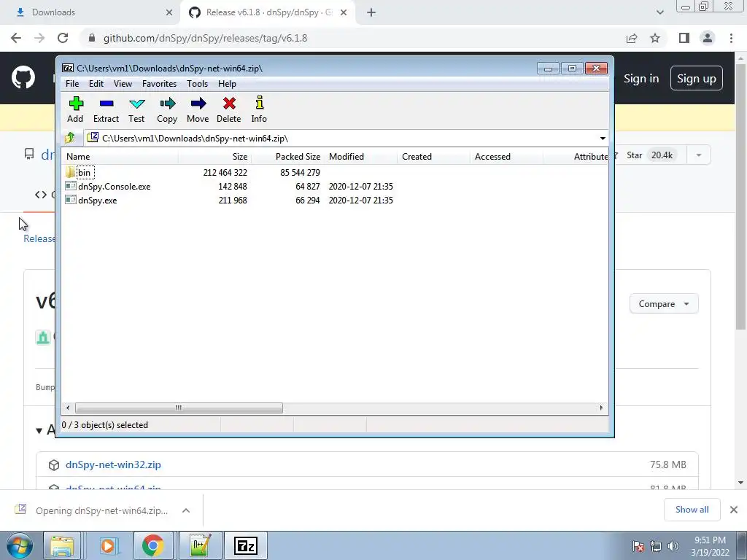Sort by Size column header
The image size is (747, 560).
click(x=215, y=157)
